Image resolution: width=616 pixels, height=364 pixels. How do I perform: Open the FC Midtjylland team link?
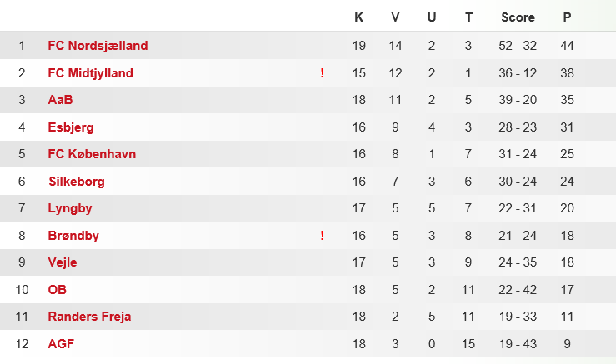click(90, 73)
